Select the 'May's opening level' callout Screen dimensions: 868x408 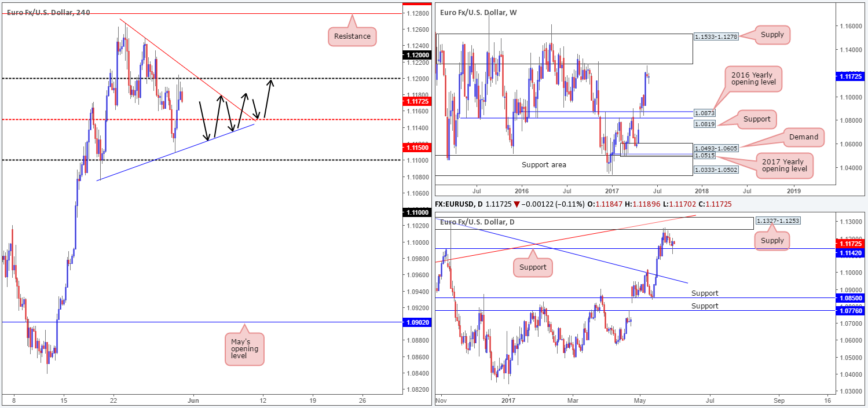click(x=244, y=349)
